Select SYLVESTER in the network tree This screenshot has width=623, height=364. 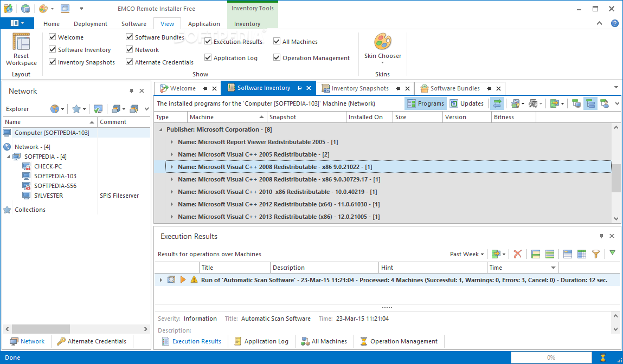[x=48, y=196]
